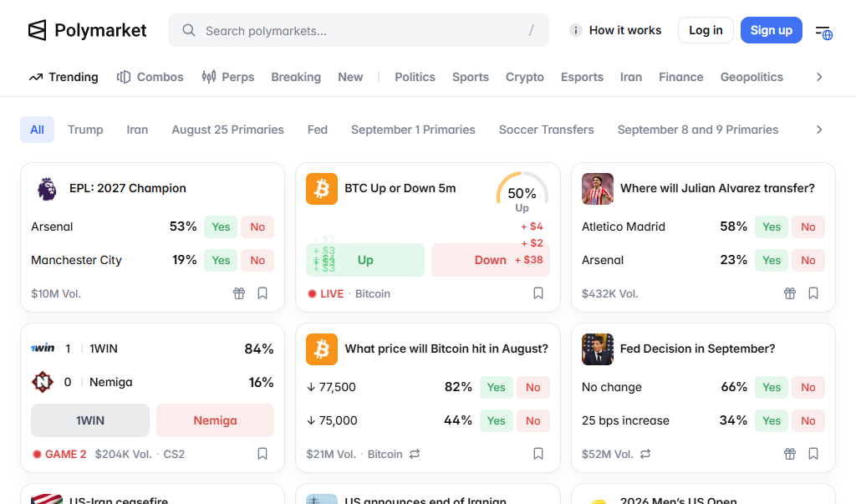This screenshot has width=856, height=504.
Task: Click Bitcoin icon on BTC Up or Down card
Action: click(x=322, y=189)
